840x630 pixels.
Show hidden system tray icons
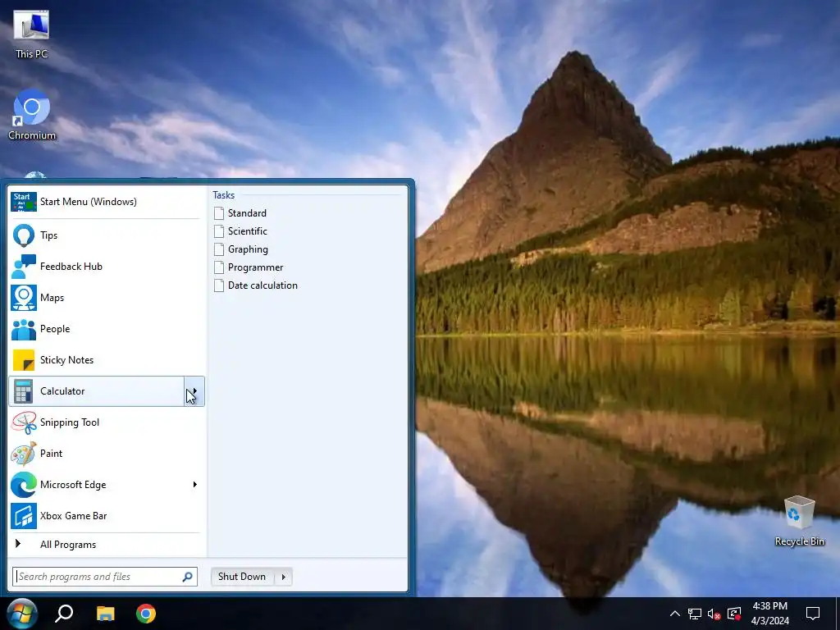(675, 614)
